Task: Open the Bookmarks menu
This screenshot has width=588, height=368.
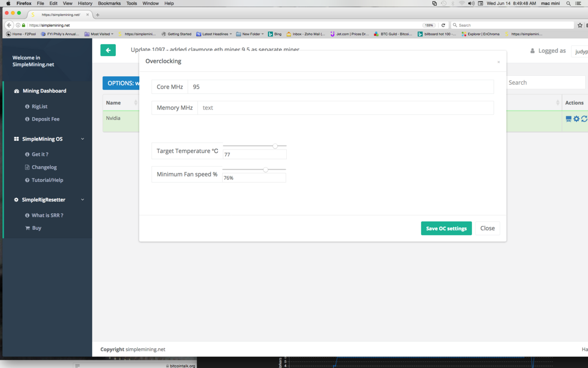Action: [109, 3]
